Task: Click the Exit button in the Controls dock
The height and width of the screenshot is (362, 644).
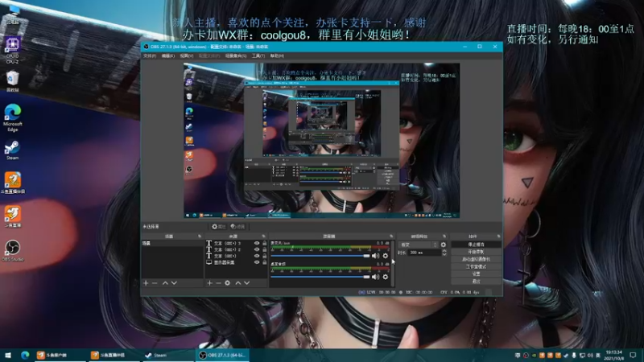Action: point(476,281)
